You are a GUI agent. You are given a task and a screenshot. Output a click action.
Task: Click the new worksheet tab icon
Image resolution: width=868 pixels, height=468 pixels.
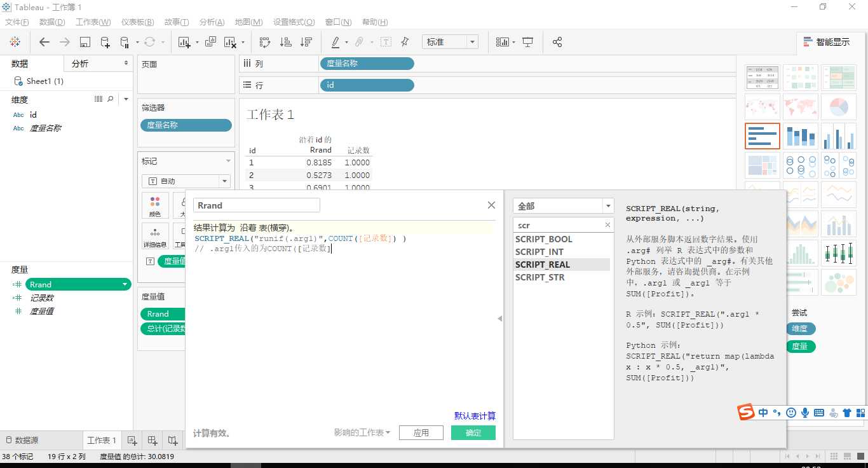(x=132, y=440)
